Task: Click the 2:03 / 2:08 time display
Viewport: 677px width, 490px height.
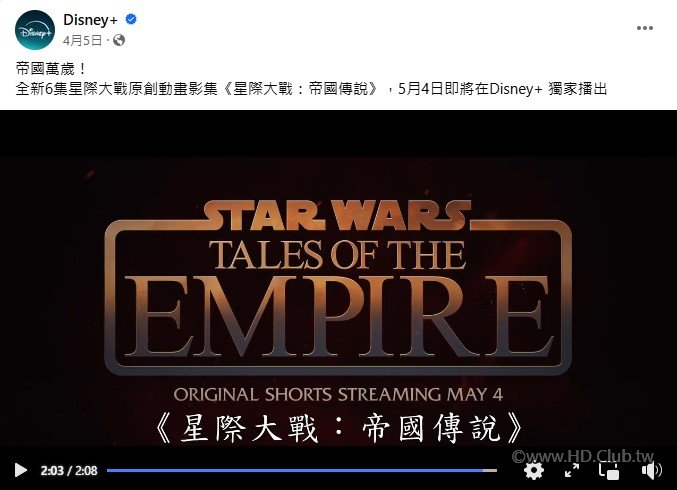Action: coord(69,471)
